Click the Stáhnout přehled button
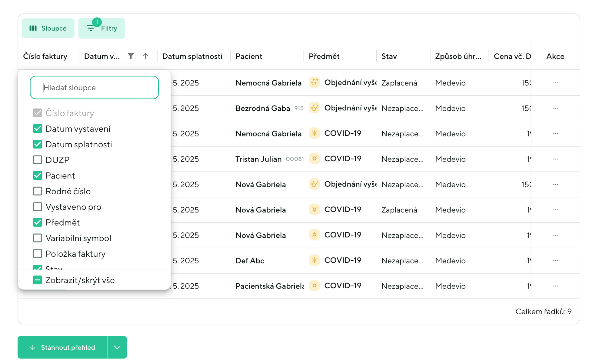The image size is (606, 364). (x=62, y=347)
